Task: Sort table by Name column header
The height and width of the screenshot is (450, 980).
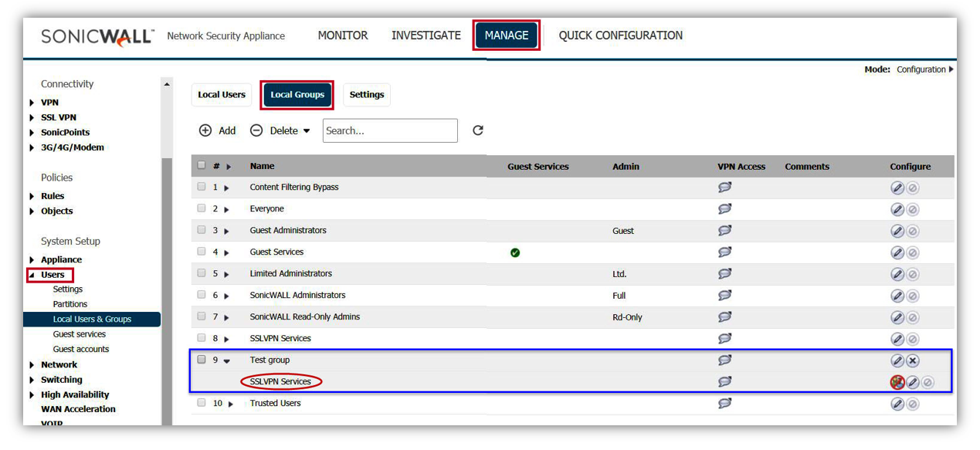Action: tap(262, 166)
